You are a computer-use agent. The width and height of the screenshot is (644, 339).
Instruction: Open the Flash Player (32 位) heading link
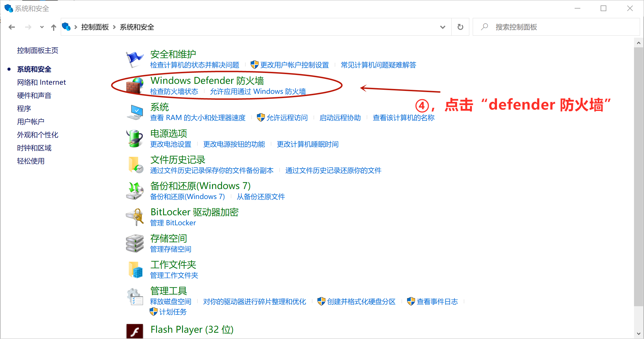point(192,330)
